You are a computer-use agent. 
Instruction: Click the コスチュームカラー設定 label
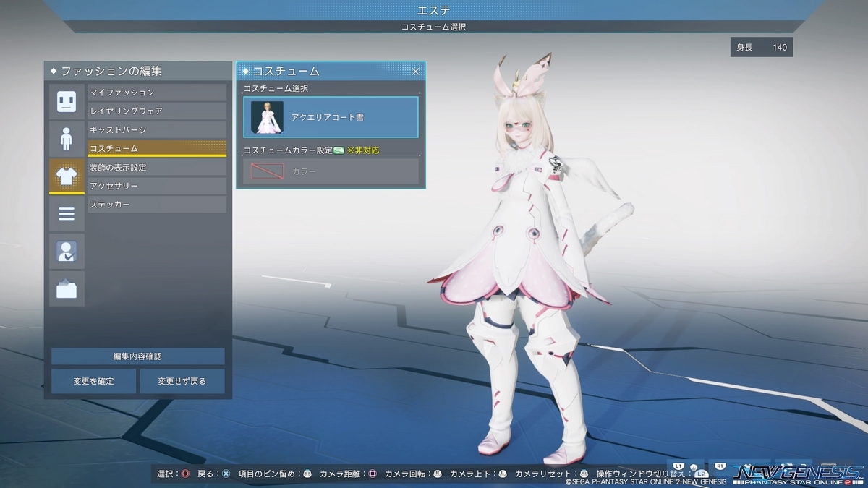(288, 150)
